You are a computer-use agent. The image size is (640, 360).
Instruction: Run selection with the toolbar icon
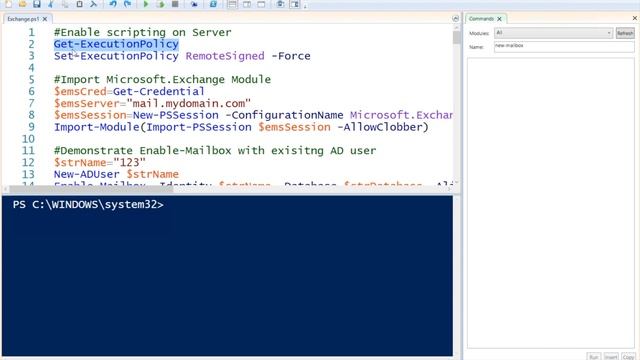point(160,4)
